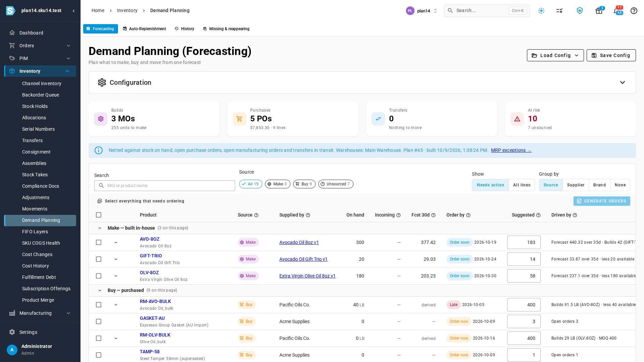Click the Source column help icon
Image resolution: width=644 pixels, height=362 pixels.
(256, 215)
